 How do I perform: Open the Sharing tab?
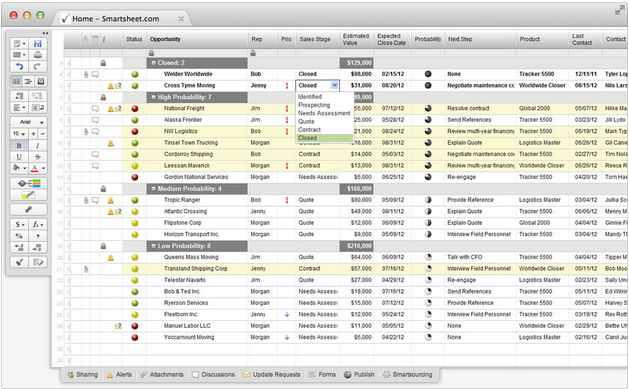coord(82,375)
